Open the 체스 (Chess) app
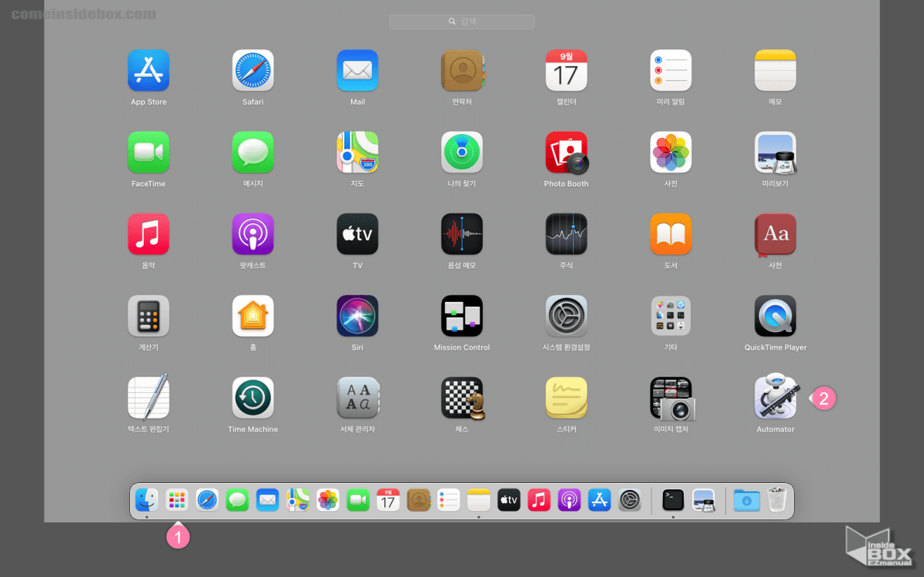The image size is (924, 577). coord(463,398)
